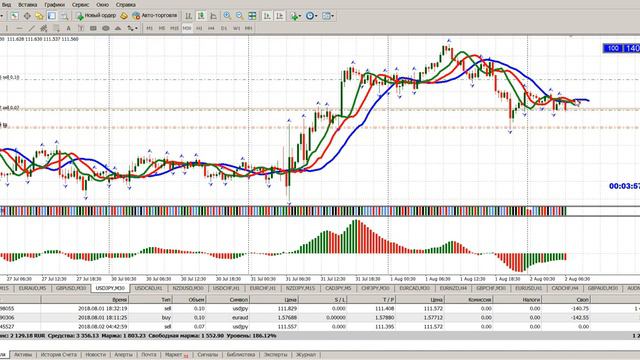Select the triangle drawing tool
This screenshot has height=360, width=640.
(118, 28)
